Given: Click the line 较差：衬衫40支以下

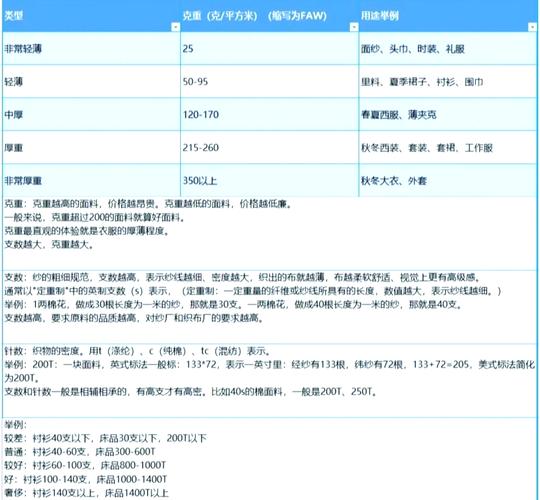Looking at the screenshot, I should coord(105,438).
